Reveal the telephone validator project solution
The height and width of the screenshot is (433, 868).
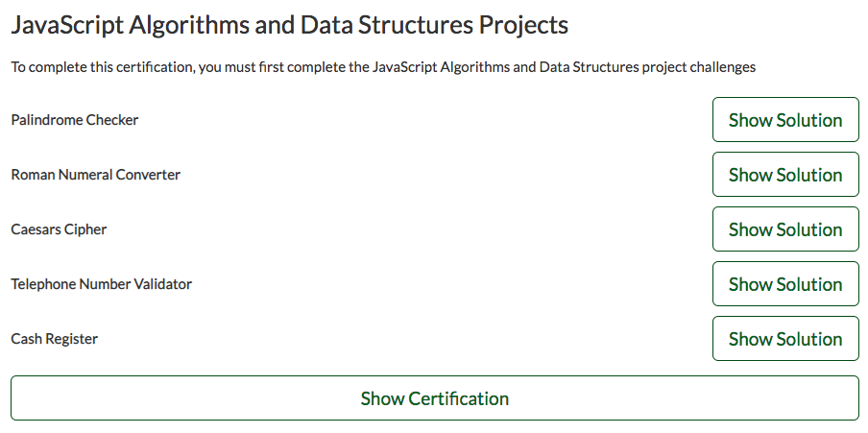pyautogui.click(x=785, y=284)
